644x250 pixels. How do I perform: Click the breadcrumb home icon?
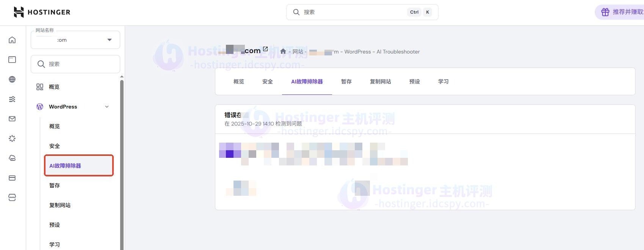[x=283, y=51]
